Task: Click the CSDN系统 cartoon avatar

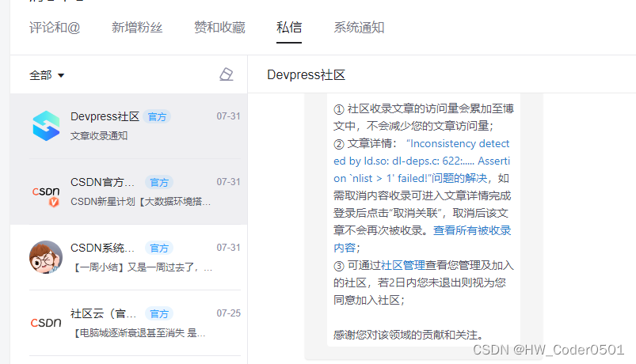Action: tap(46, 257)
